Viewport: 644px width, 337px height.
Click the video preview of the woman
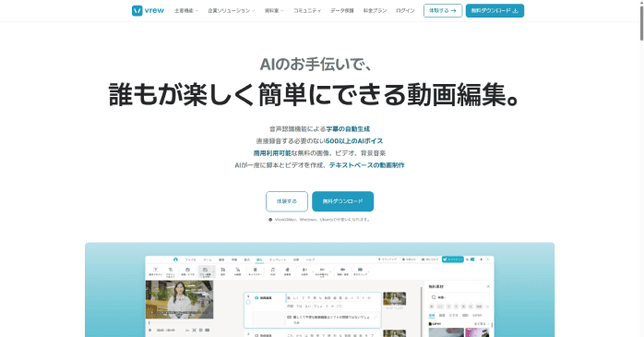click(x=180, y=299)
